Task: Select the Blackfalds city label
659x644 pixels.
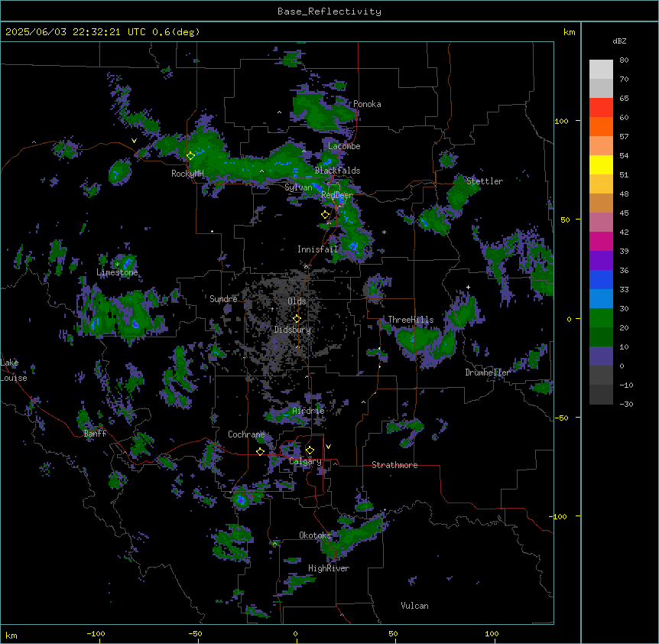Action: (x=337, y=171)
